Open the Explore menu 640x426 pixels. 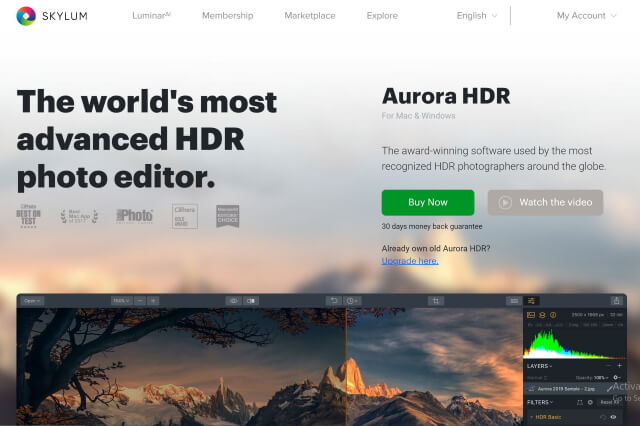pyautogui.click(x=382, y=16)
